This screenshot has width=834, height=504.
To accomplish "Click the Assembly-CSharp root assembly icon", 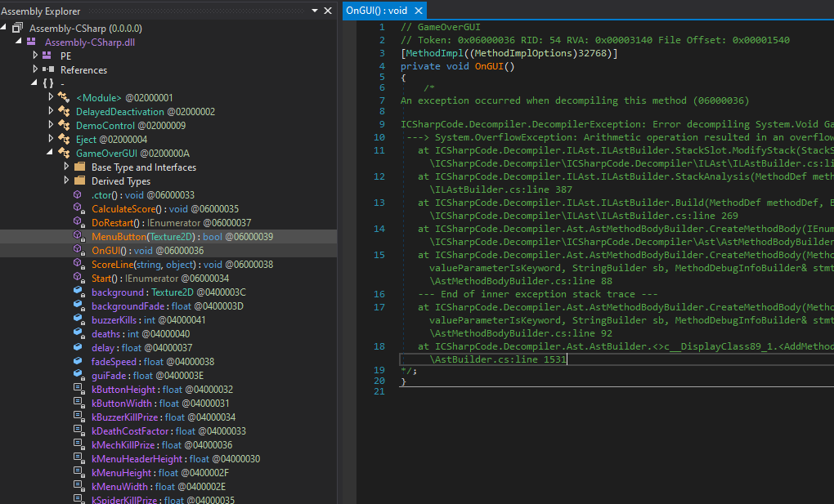I will click(x=18, y=28).
